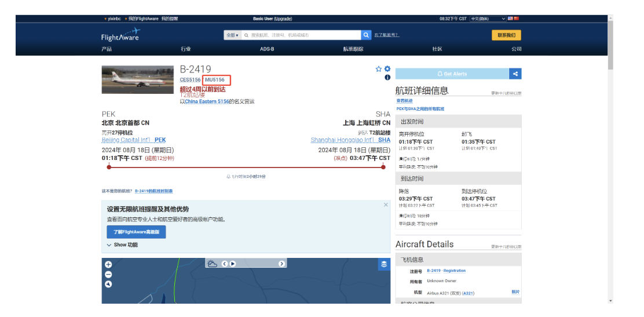The image size is (644, 317).
Task: Open the 公司 menu
Action: [x=516, y=49]
